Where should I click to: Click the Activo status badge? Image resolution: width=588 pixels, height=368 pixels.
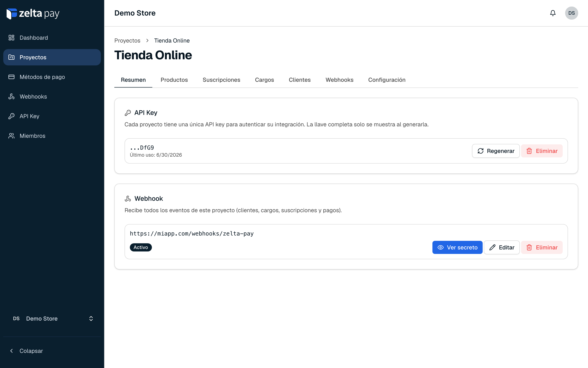(x=141, y=247)
